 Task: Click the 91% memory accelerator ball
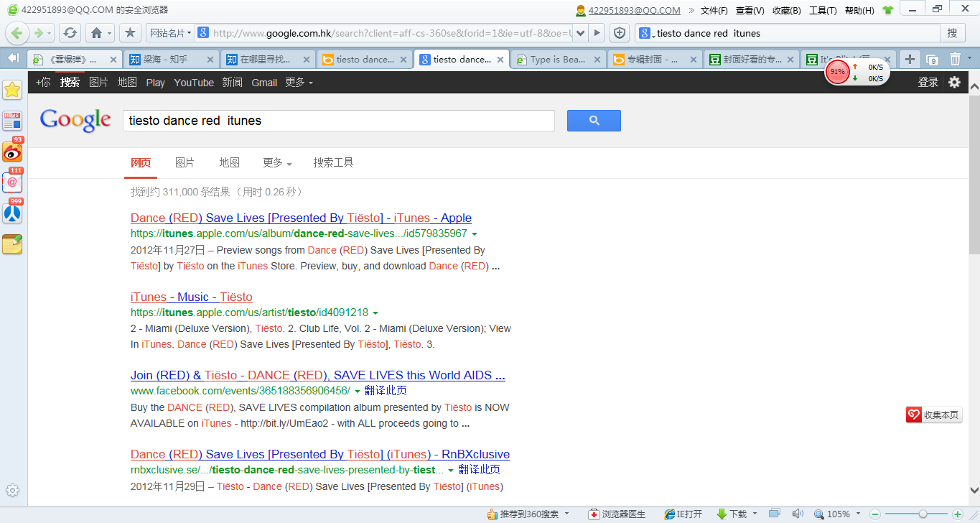(x=837, y=72)
